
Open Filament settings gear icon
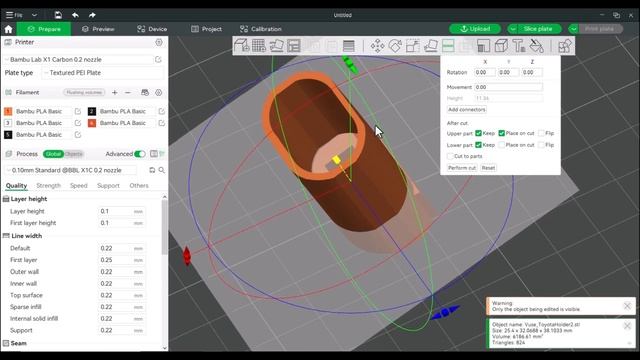[x=159, y=93]
